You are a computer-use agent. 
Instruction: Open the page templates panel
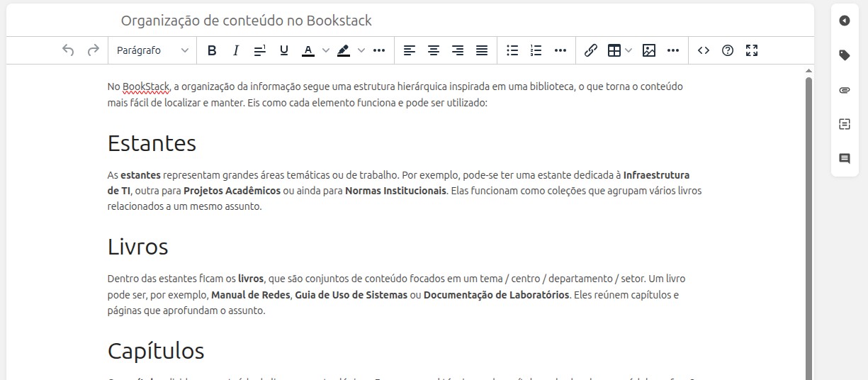[844, 124]
